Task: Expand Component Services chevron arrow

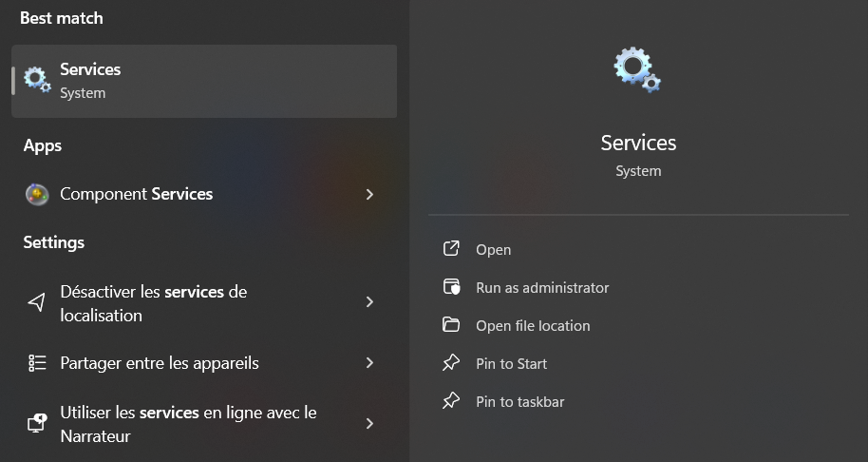Action: coord(369,194)
